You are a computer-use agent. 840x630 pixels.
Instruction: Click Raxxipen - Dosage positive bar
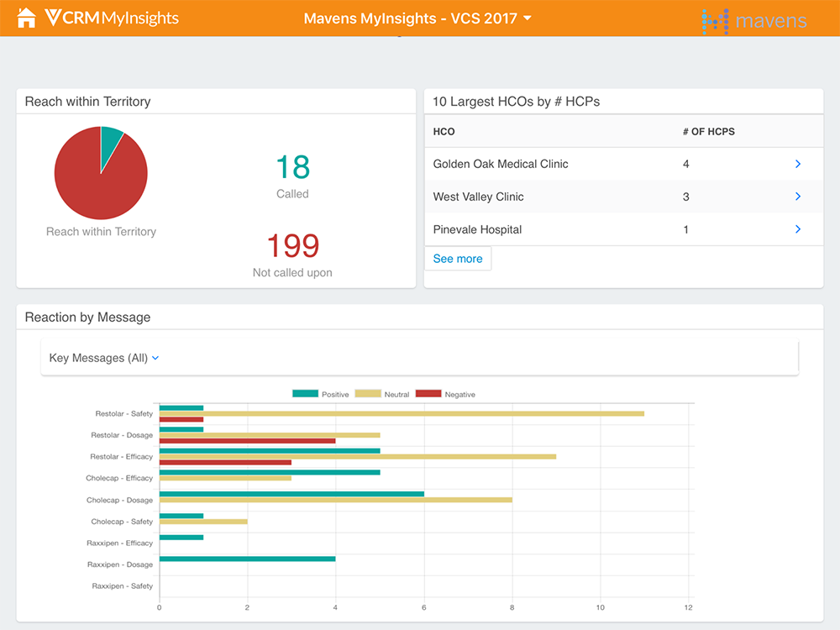[x=247, y=559]
